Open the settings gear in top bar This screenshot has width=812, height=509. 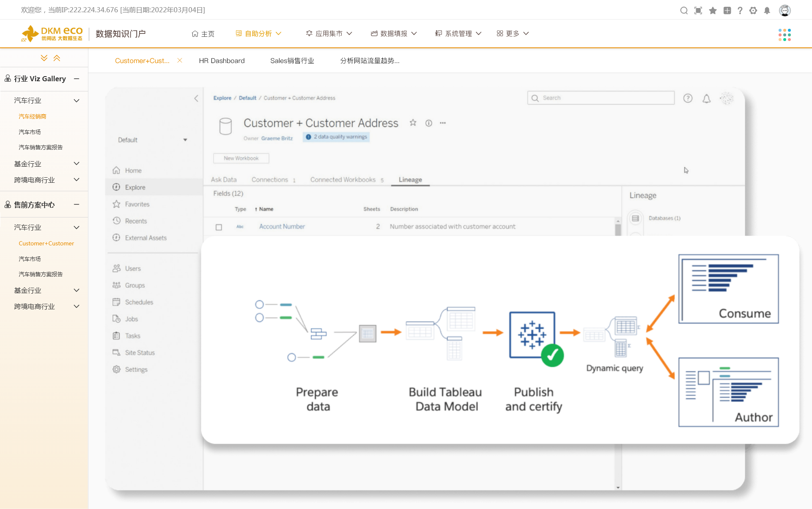pyautogui.click(x=753, y=11)
